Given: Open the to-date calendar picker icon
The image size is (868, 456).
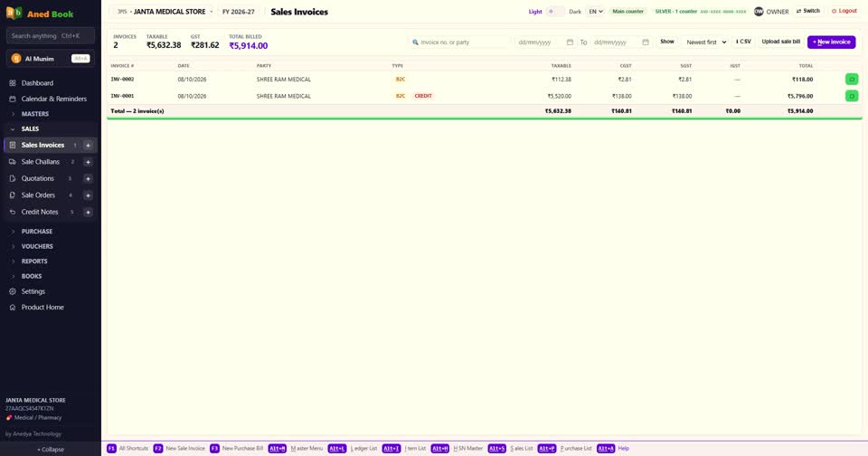Looking at the screenshot, I should (x=646, y=43).
